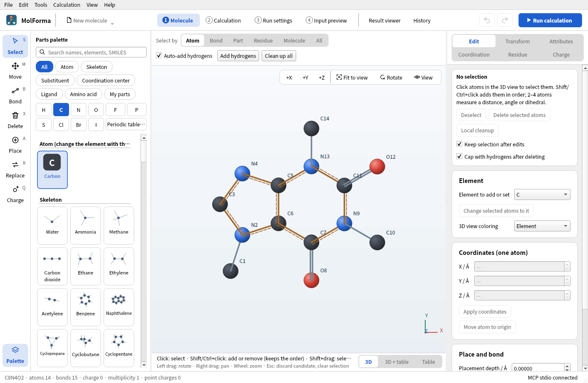588x383 pixels.
Task: Click the Add hydrogens button
Action: pos(238,56)
